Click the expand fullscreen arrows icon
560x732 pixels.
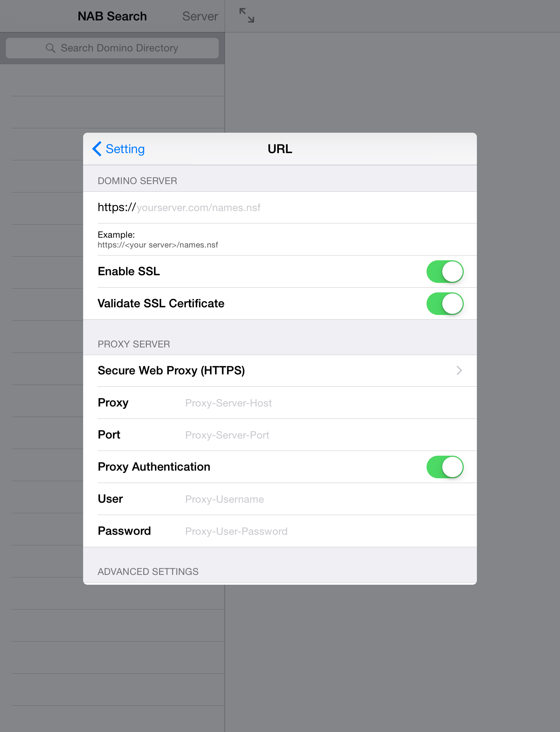click(247, 16)
